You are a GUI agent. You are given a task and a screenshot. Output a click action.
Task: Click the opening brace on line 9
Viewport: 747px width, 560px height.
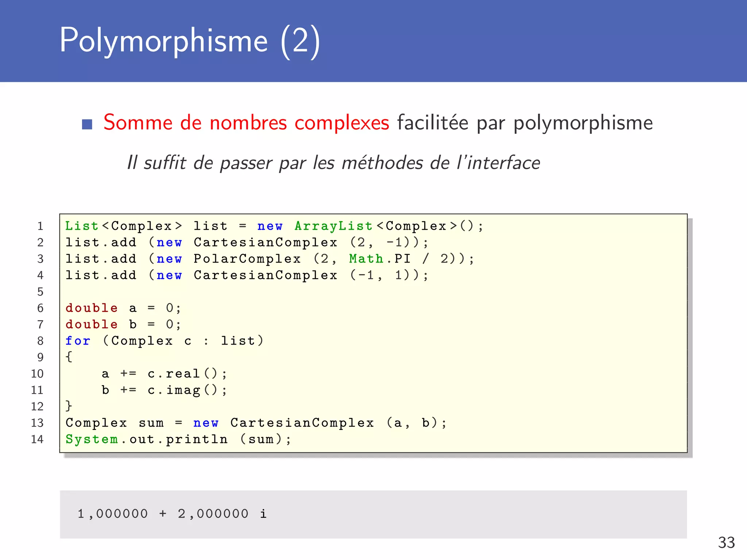[69, 357]
